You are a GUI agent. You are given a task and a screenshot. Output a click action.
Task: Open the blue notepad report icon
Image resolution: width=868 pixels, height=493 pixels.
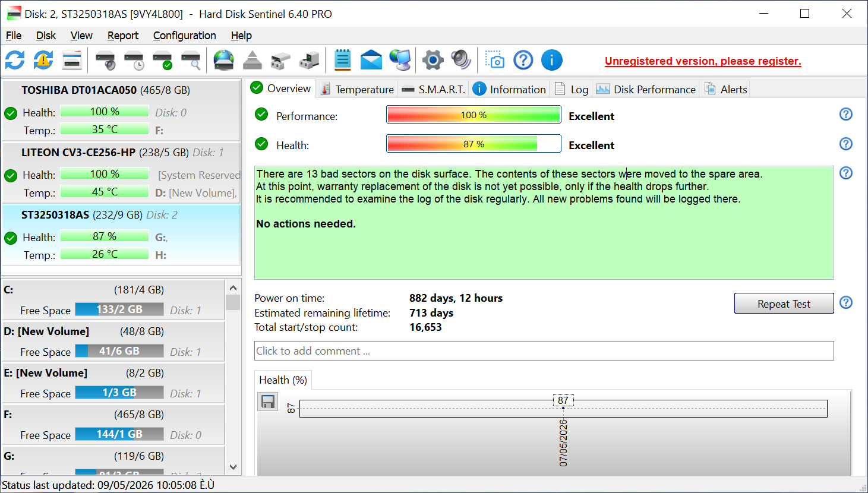coord(343,60)
